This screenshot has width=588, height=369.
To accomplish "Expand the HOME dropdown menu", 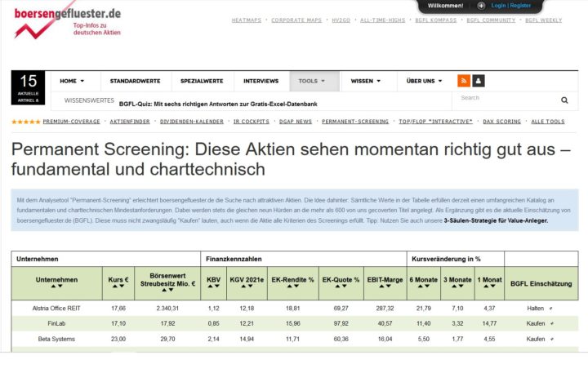I will [x=72, y=81].
